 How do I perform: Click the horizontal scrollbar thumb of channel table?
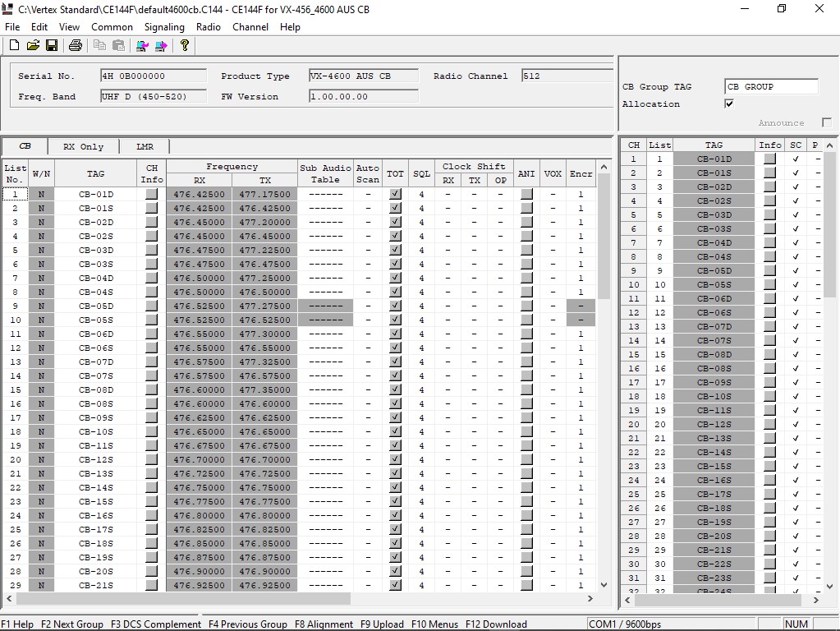point(182,598)
